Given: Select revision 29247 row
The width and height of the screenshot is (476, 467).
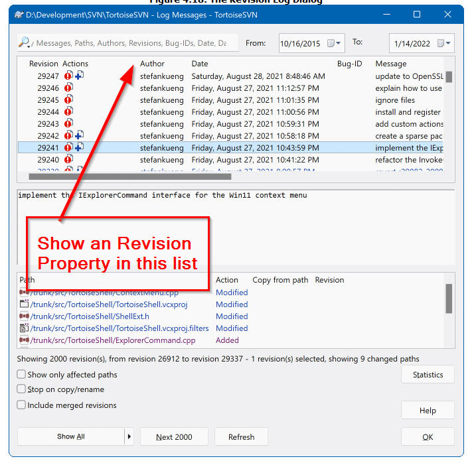Looking at the screenshot, I should [231, 76].
